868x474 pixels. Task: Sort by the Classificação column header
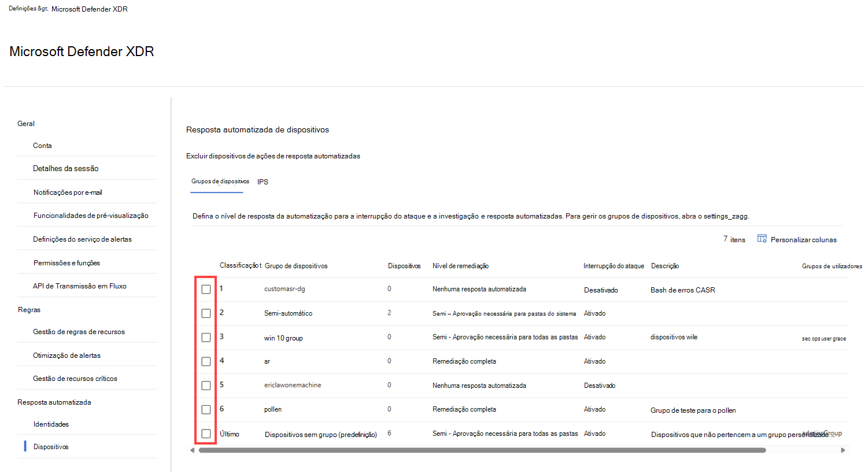coord(241,265)
